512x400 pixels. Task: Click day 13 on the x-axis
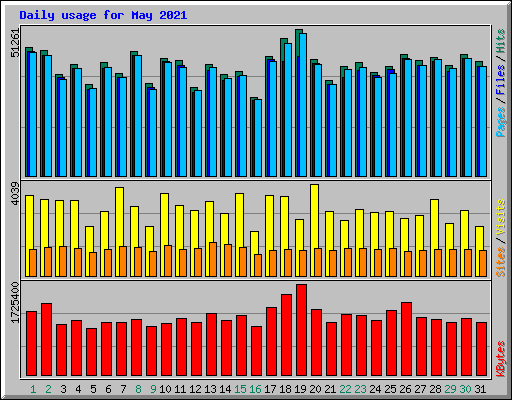click(210, 389)
